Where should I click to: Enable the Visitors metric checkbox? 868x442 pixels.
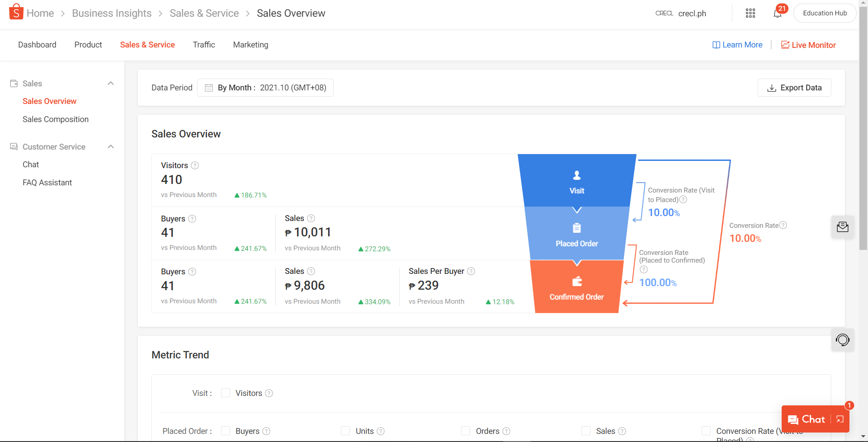(x=226, y=393)
